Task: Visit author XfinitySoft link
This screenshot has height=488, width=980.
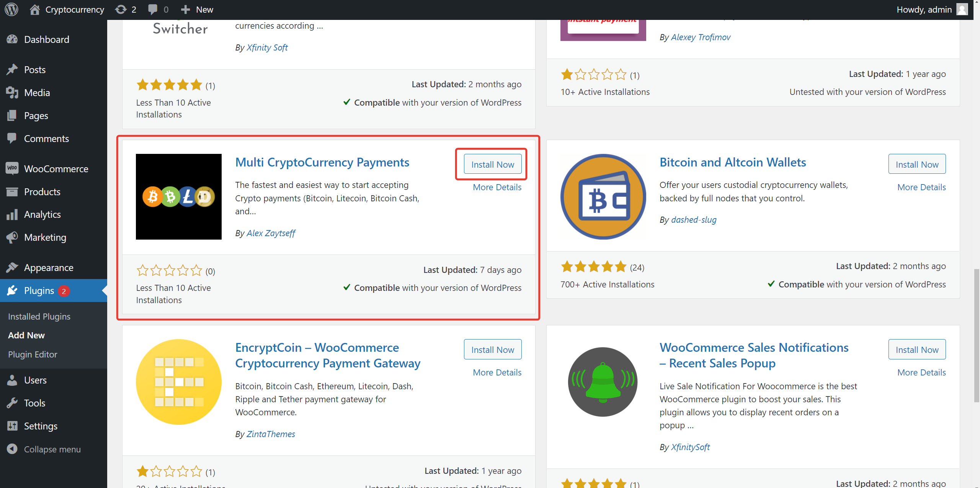Action: coord(691,447)
